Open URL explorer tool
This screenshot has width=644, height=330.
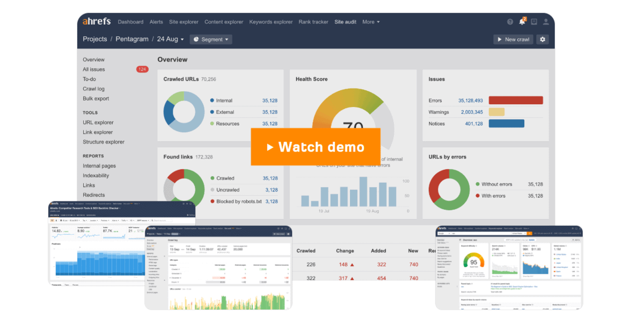click(x=98, y=123)
